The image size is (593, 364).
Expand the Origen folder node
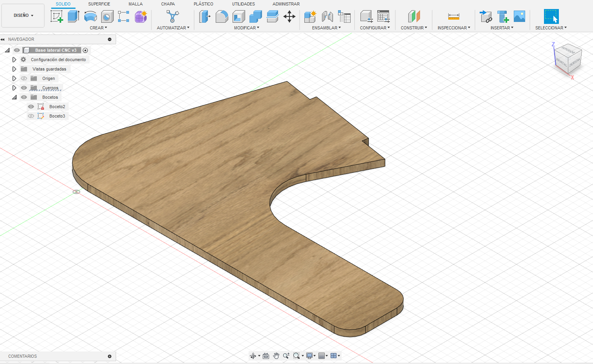14,78
